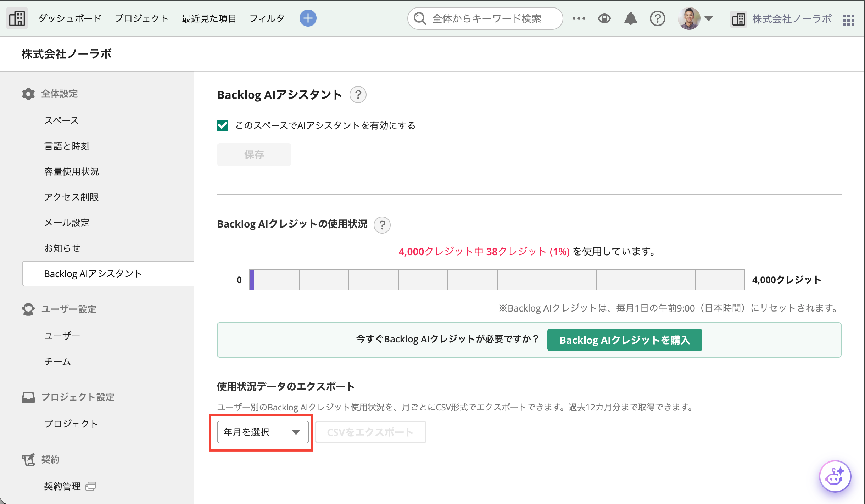Click 株式会社ノーラボ link in header

pyautogui.click(x=791, y=19)
